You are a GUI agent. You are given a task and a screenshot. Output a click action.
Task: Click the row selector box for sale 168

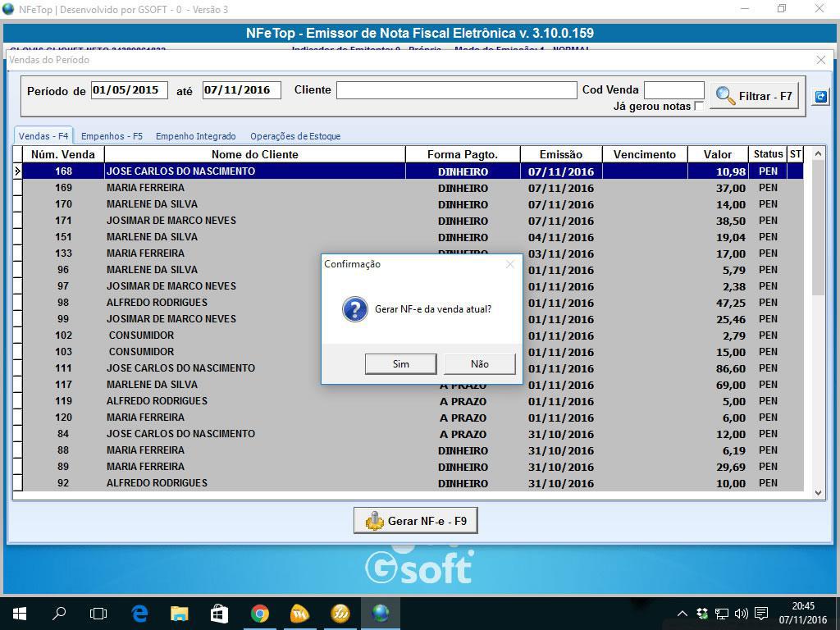[17, 171]
